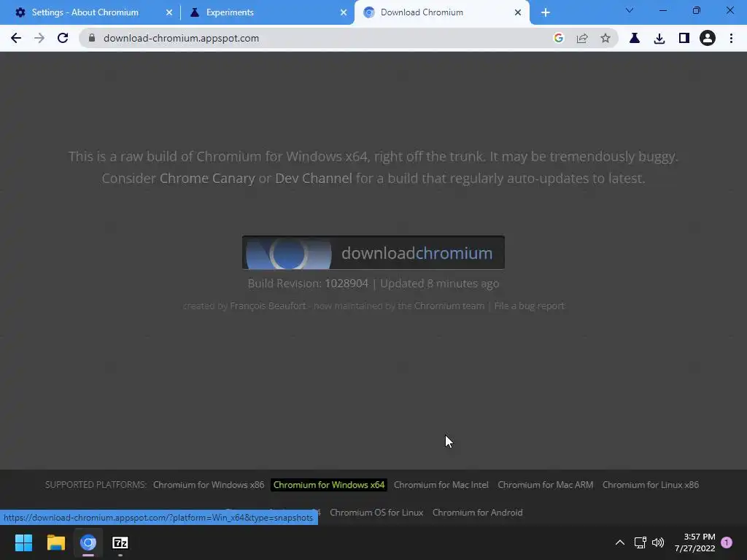Select Chromium for Android platform
This screenshot has height=560, width=747.
(477, 513)
